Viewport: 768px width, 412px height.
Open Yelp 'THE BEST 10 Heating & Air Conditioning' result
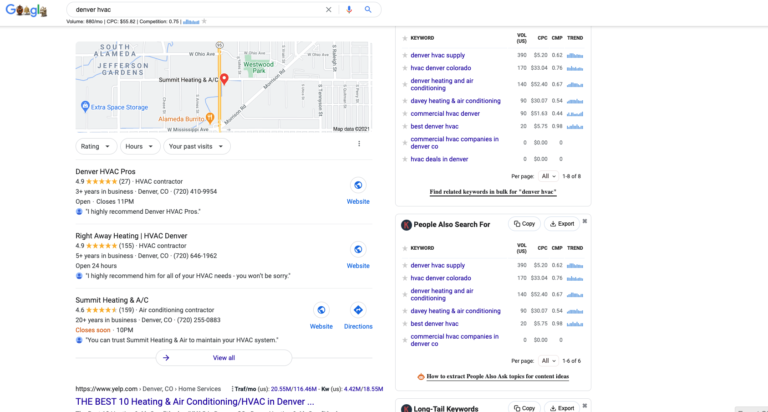click(195, 402)
